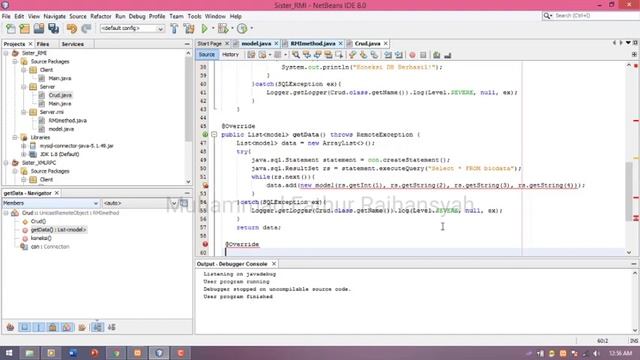This screenshot has width=640, height=360.
Task: Click the Shift Line Left icon in editor toolbar
Action: pos(388,55)
